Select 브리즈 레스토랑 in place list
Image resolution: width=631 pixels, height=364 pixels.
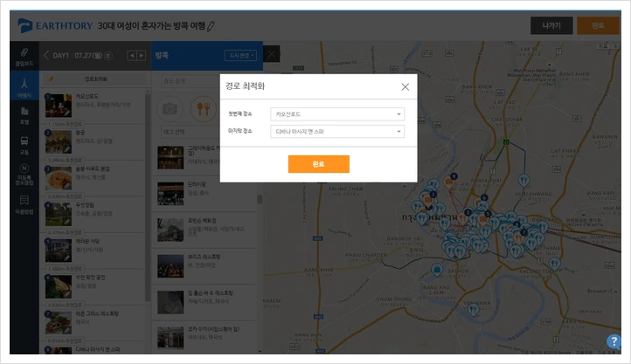(204, 266)
